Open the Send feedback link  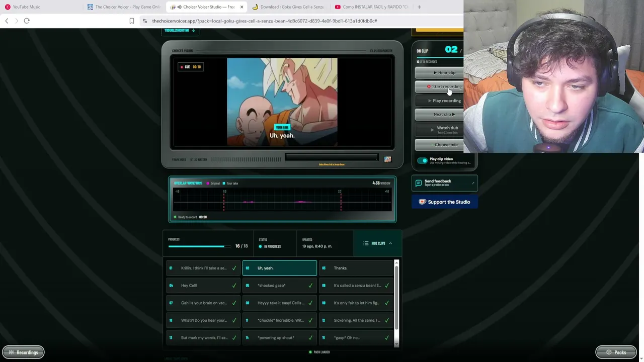[444, 183]
